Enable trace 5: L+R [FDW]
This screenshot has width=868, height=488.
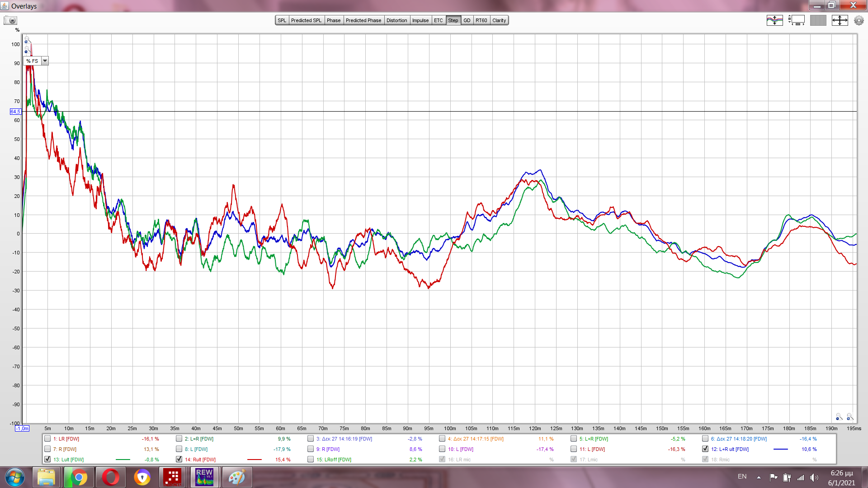click(x=574, y=438)
